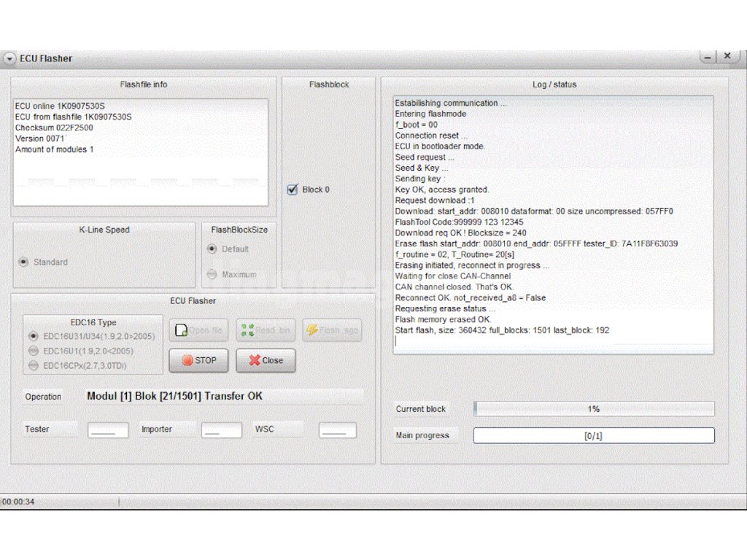Viewport: 747px width, 560px height.
Task: Click the Flash sgo lightning button
Action: coord(332,330)
